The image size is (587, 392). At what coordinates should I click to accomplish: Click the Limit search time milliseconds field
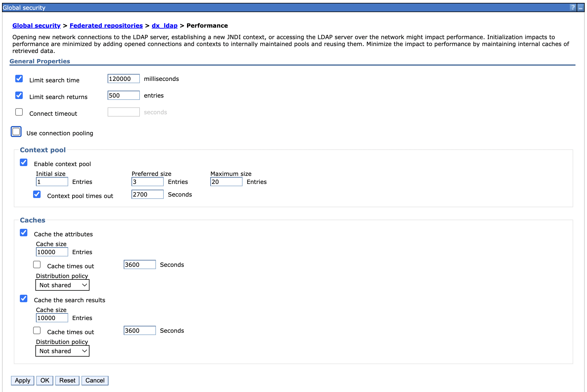pos(123,79)
